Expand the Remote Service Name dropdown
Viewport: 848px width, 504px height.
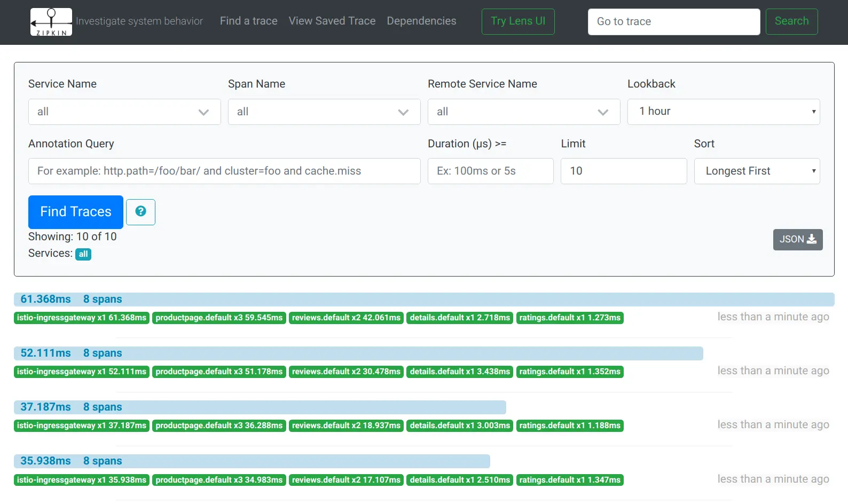(x=524, y=112)
